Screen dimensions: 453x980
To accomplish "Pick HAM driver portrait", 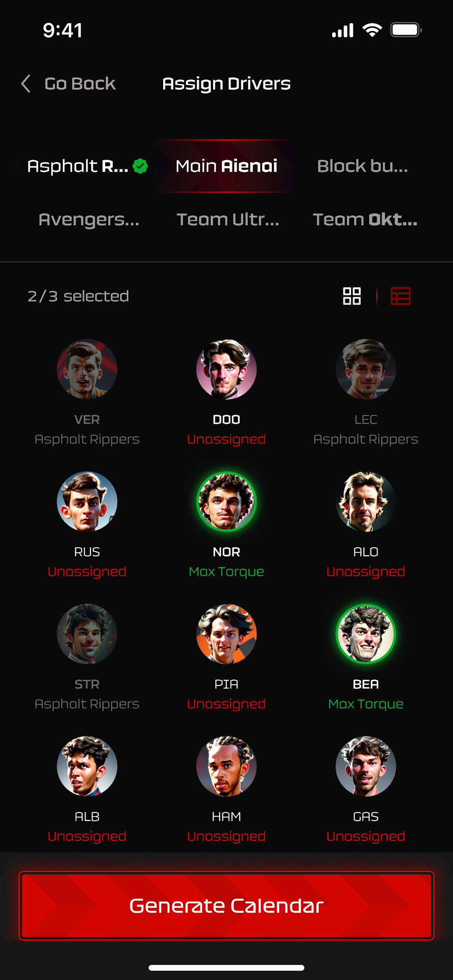I will tap(226, 766).
